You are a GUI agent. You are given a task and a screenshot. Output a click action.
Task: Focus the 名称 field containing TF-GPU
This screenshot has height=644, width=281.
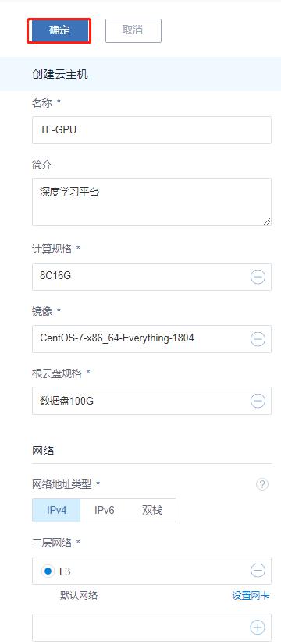(151, 130)
